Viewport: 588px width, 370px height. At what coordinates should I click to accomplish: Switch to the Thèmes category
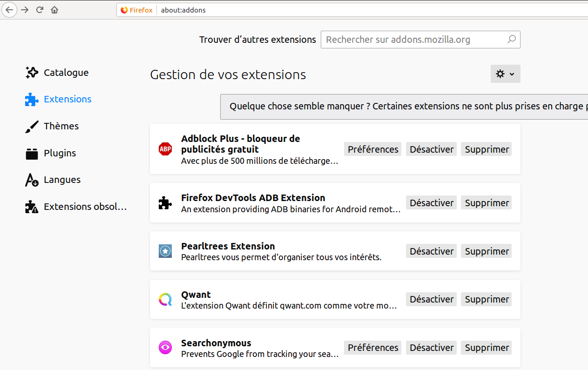[61, 126]
